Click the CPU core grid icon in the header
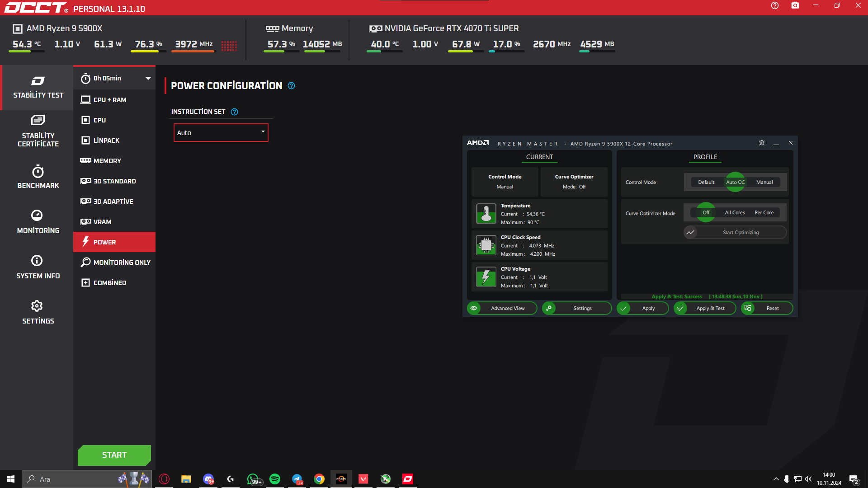This screenshot has height=488, width=868. click(229, 46)
